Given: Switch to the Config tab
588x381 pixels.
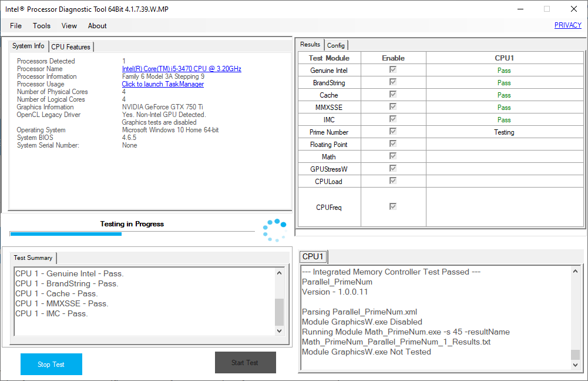Looking at the screenshot, I should [335, 45].
